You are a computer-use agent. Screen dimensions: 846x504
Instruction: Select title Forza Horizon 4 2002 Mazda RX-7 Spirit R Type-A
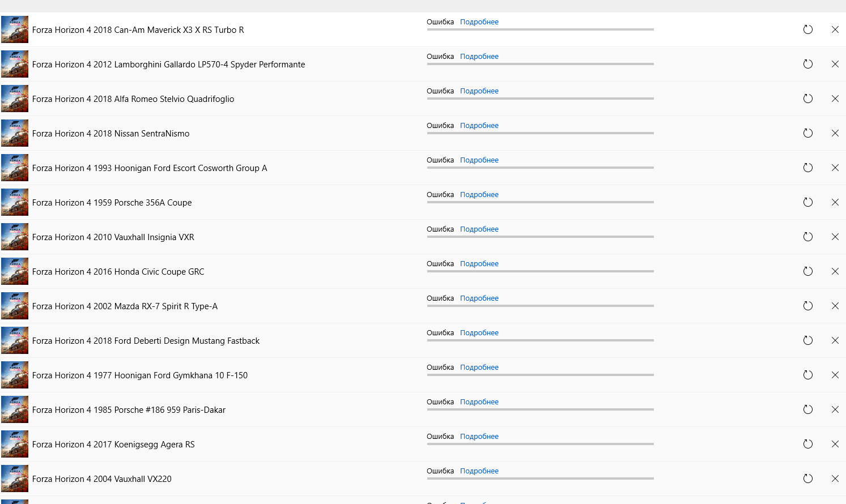tap(125, 306)
